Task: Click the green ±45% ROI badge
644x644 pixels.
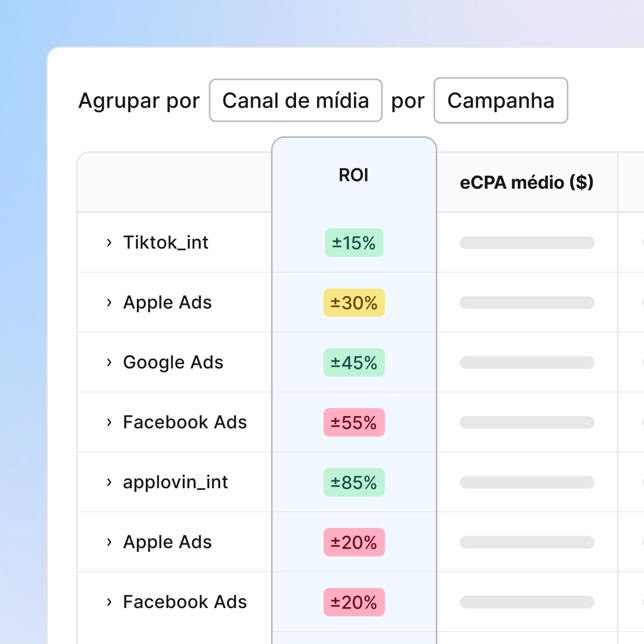Action: coord(354,363)
